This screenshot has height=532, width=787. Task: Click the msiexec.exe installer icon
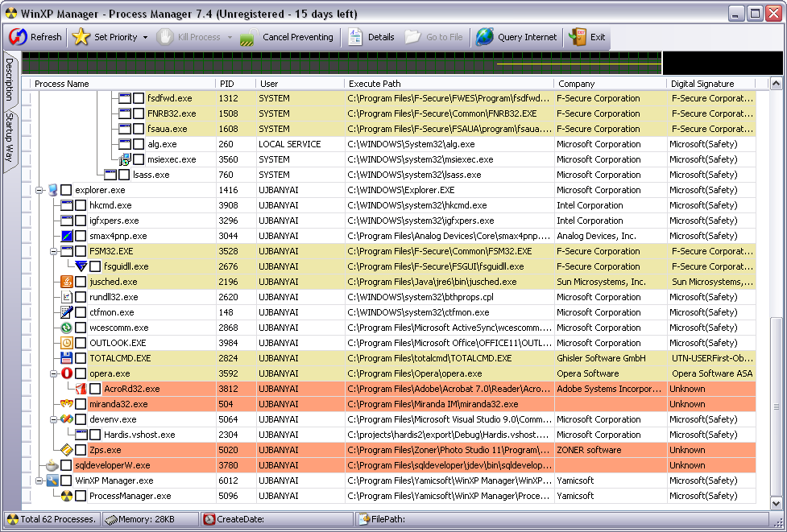[125, 159]
